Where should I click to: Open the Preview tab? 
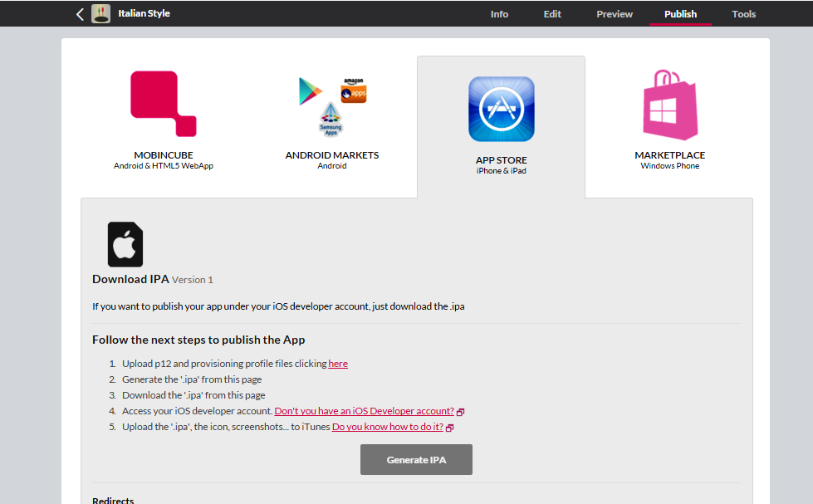click(615, 14)
